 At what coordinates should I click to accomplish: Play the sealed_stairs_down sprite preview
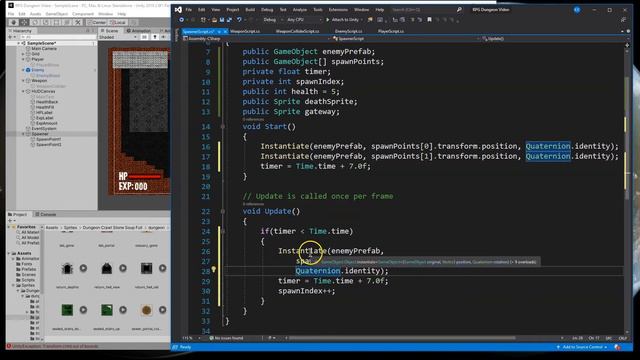point(83,310)
